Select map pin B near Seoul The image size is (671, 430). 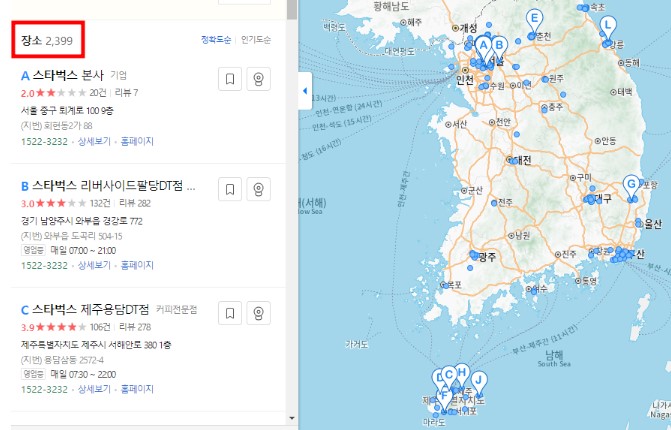coord(499,46)
